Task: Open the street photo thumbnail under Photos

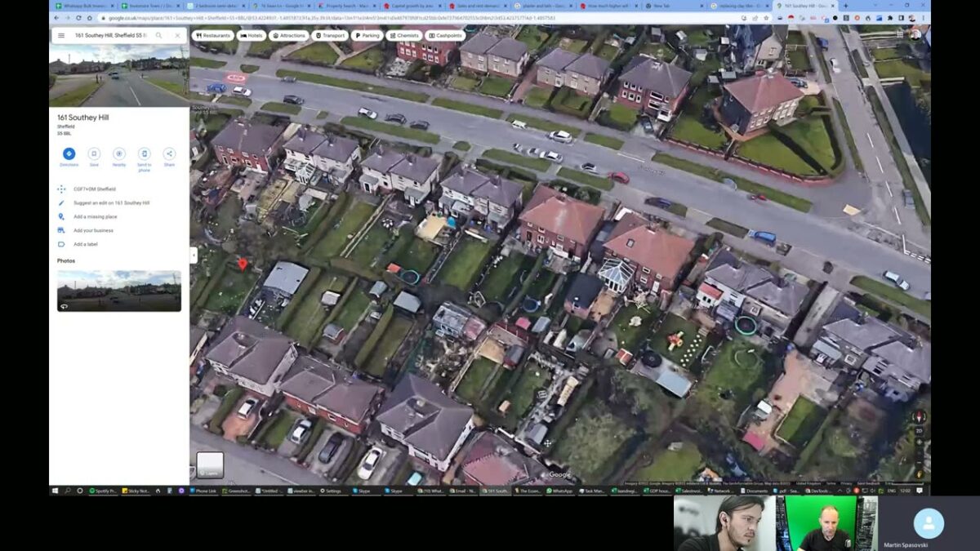Action: pos(119,291)
